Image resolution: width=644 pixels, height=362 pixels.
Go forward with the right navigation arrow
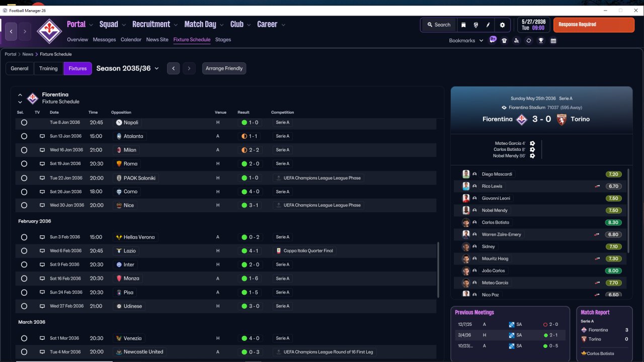pos(25,31)
